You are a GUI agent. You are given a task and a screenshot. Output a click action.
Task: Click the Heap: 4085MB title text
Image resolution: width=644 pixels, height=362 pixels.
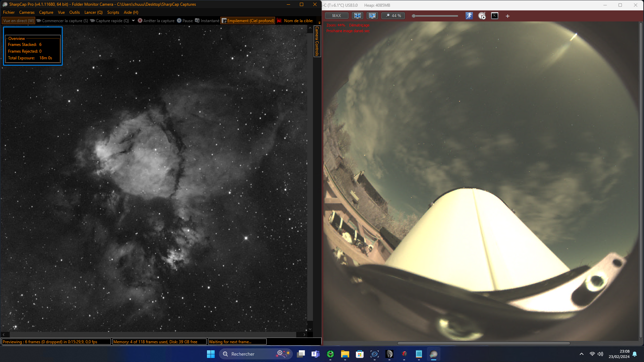click(377, 5)
